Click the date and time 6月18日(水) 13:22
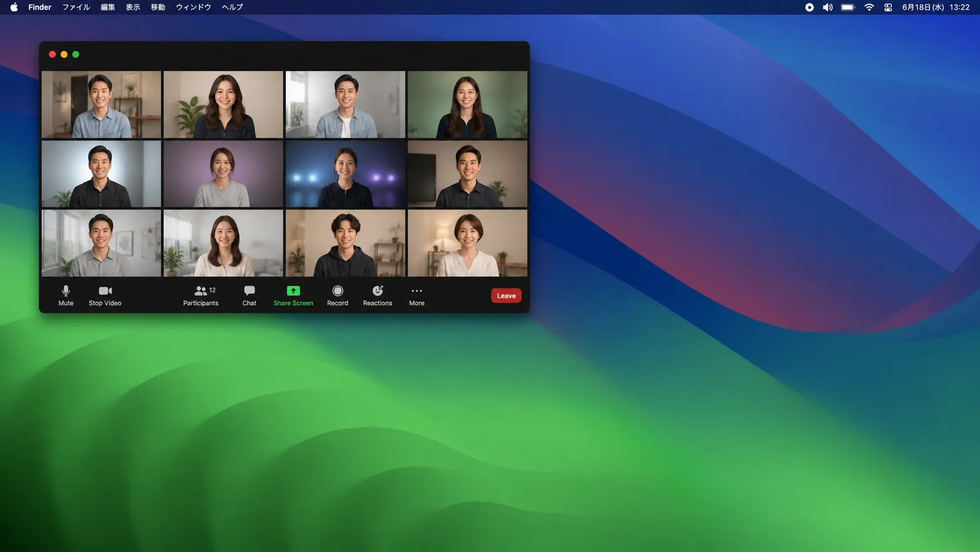This screenshot has height=552, width=980. (x=936, y=7)
